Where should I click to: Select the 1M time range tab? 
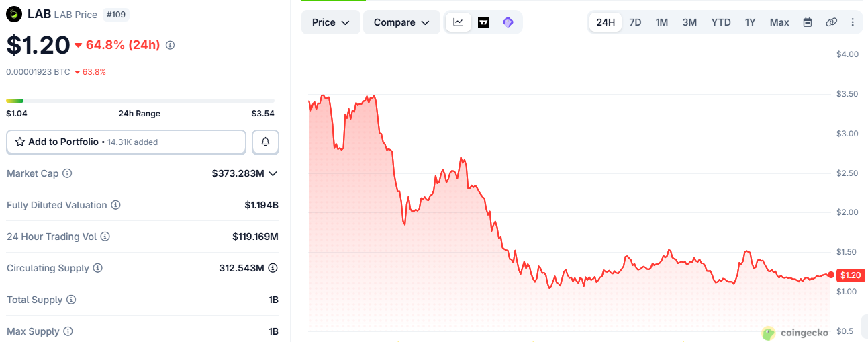(x=662, y=22)
